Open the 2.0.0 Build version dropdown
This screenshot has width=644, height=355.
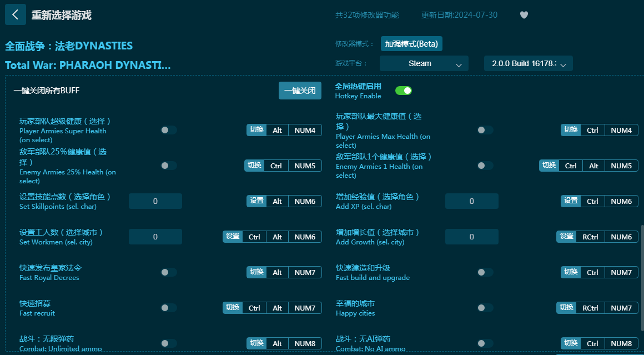coord(528,64)
